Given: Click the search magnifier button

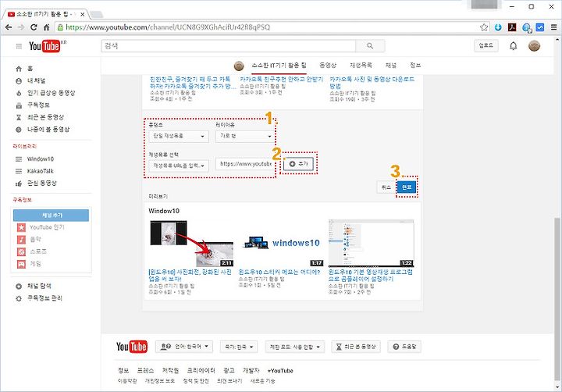Looking at the screenshot, I should click(x=370, y=46).
